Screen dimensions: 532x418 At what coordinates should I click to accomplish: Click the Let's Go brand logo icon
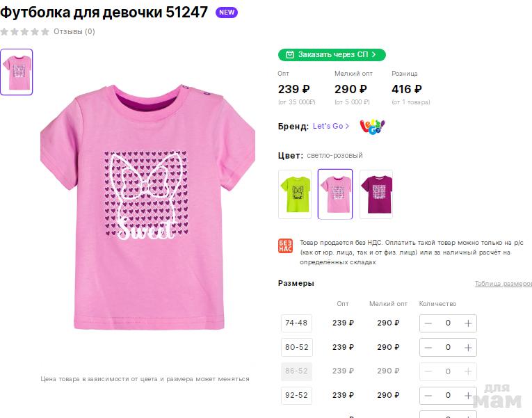[x=372, y=127]
